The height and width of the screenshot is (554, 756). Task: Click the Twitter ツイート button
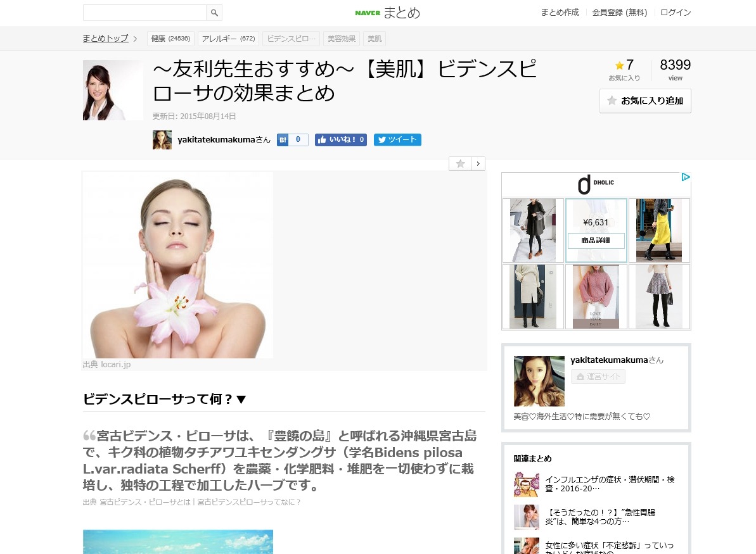point(397,140)
